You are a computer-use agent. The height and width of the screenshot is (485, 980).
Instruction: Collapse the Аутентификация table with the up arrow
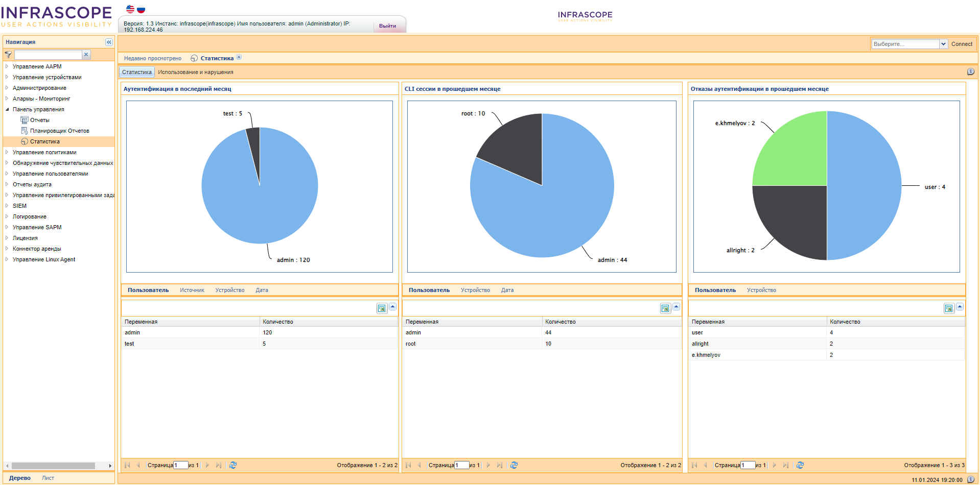[x=393, y=307]
